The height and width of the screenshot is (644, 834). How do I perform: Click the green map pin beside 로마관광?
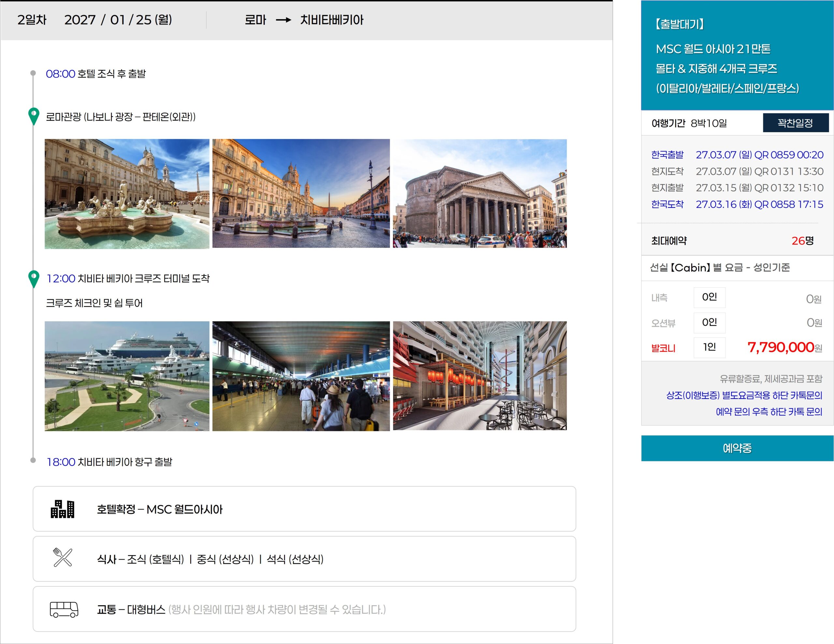pyautogui.click(x=34, y=116)
